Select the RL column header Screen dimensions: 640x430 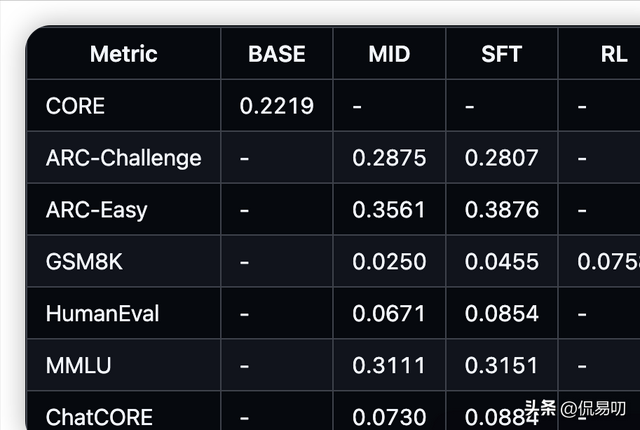coord(613,54)
